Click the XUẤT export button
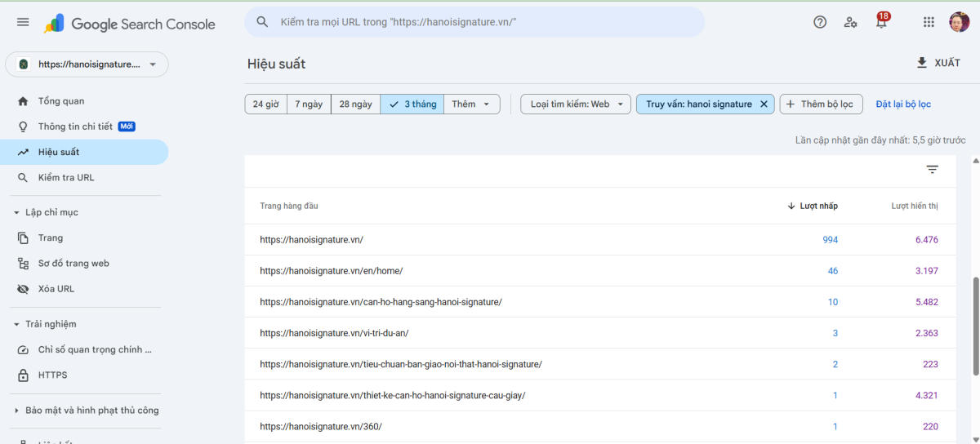The image size is (980, 444). coord(938,63)
